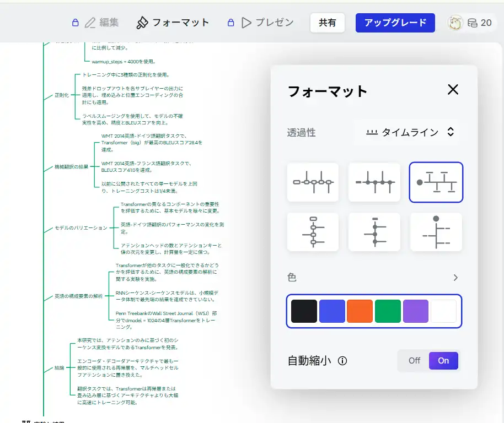The height and width of the screenshot is (423, 504).
Task: Click the アップグレード button
Action: pos(395,23)
